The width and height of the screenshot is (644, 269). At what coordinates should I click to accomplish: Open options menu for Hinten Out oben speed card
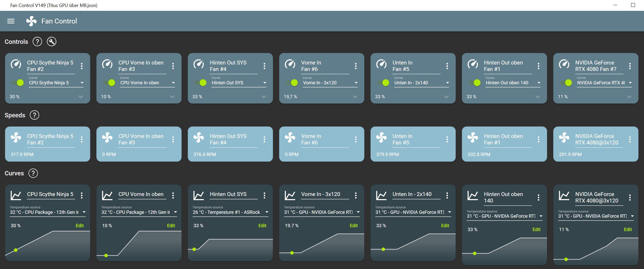click(539, 140)
